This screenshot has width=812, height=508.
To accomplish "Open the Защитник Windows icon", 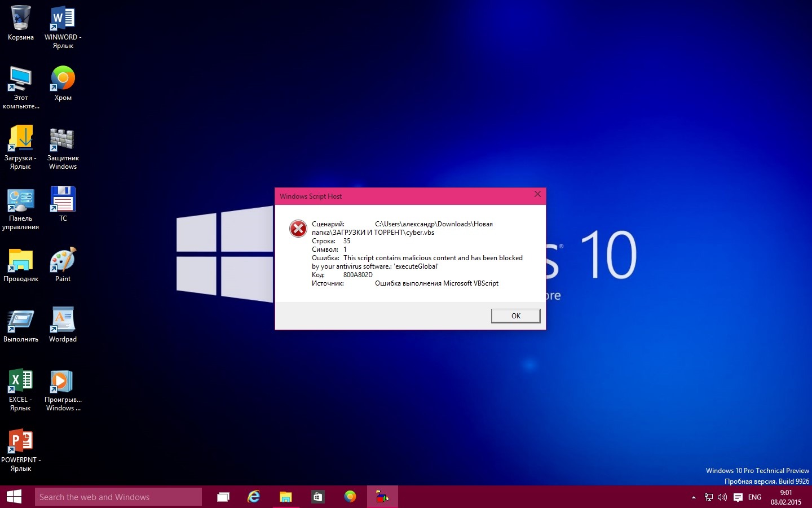I will 63,139.
